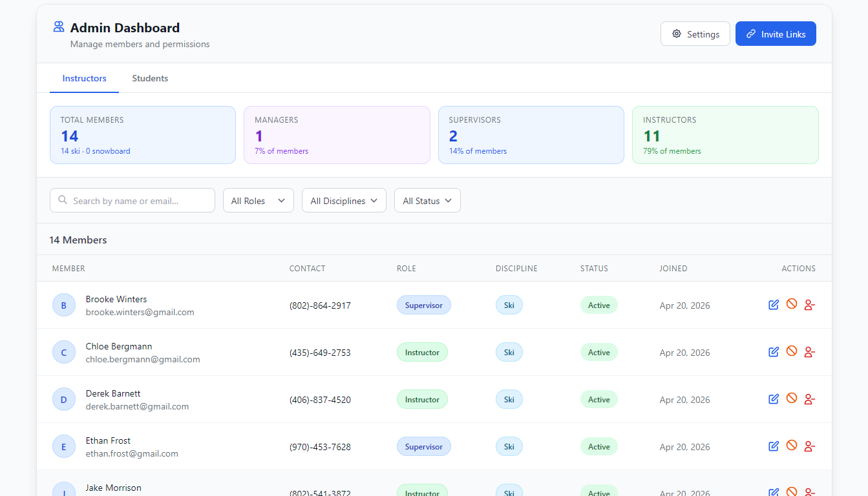Screen dimensions: 868x496
Task: Click email derek.barnett@gmail.com
Action: [138, 406]
